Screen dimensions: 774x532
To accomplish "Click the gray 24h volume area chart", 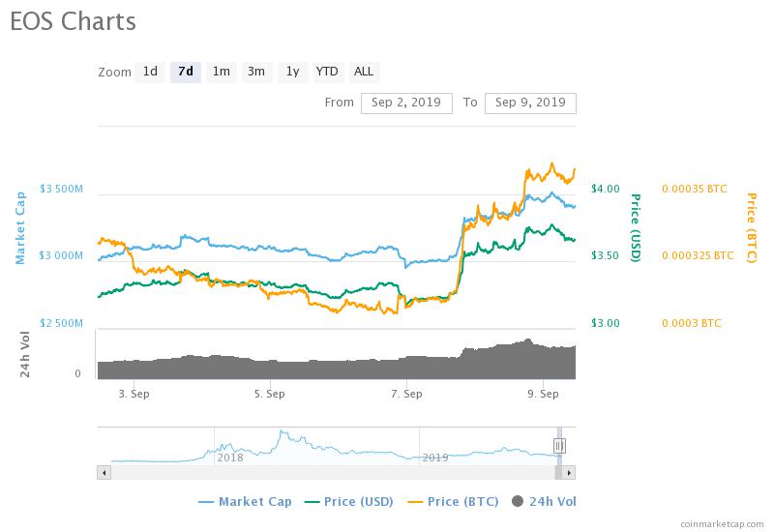I will tap(337, 365).
